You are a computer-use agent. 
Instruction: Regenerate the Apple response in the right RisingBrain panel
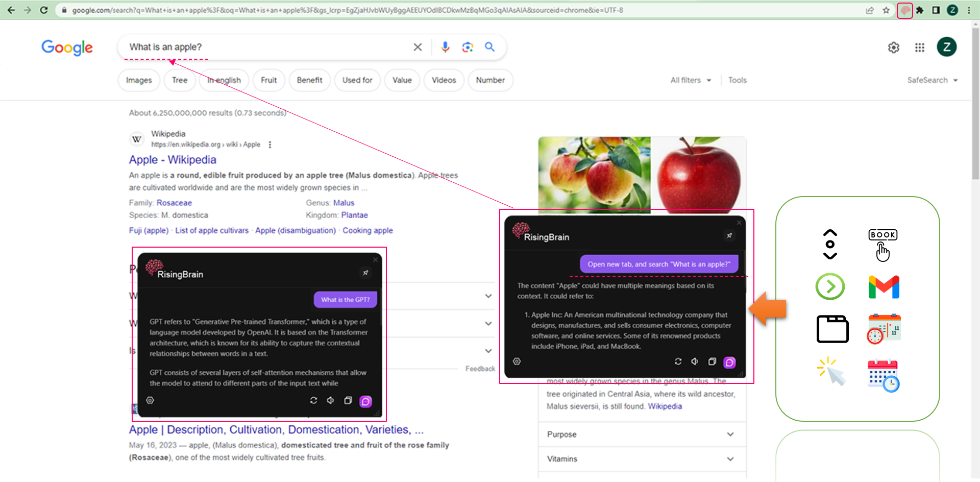coord(678,361)
